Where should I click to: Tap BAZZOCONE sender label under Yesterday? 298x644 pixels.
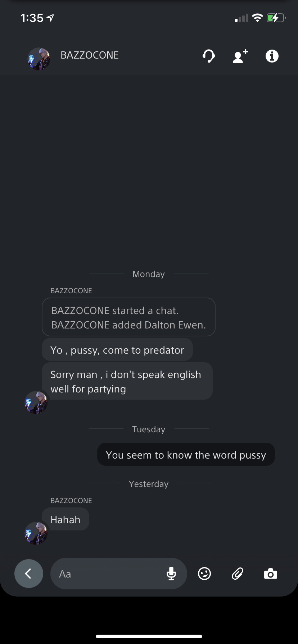pyautogui.click(x=71, y=501)
